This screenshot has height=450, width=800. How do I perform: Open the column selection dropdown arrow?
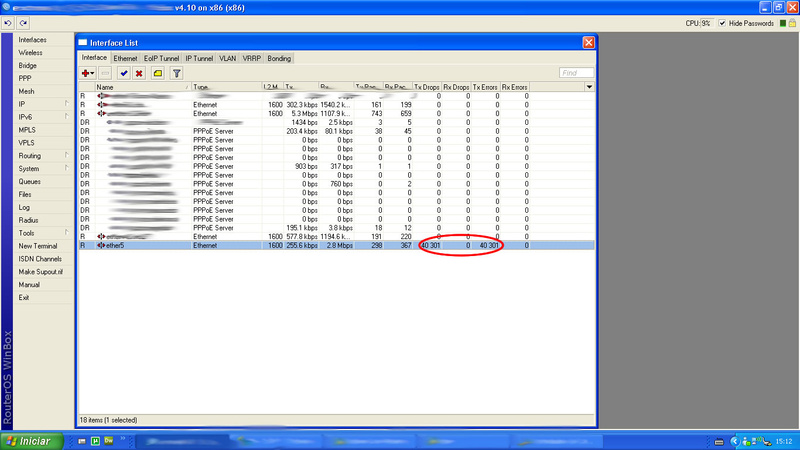pos(589,87)
